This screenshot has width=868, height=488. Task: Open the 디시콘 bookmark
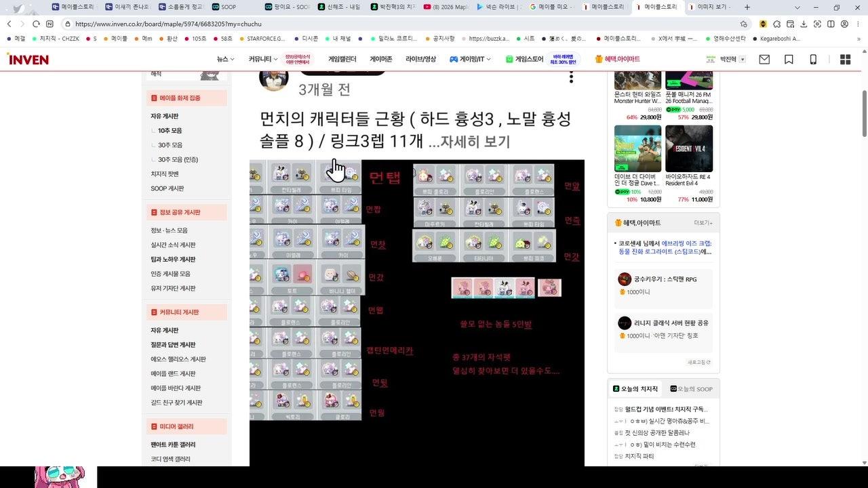coord(306,39)
